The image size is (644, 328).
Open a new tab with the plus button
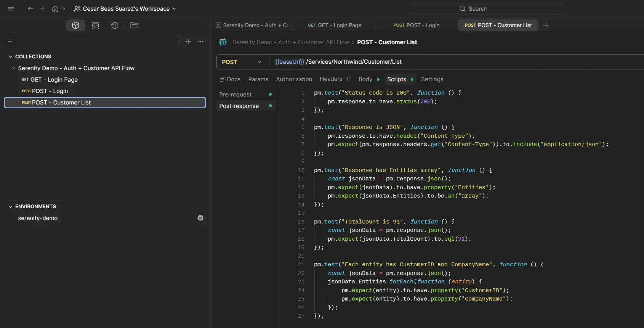pyautogui.click(x=546, y=25)
